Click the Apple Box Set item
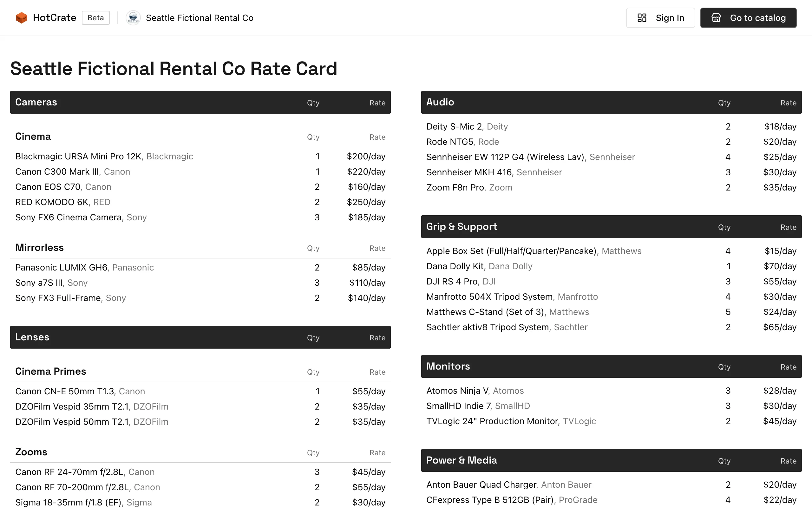 point(611,251)
